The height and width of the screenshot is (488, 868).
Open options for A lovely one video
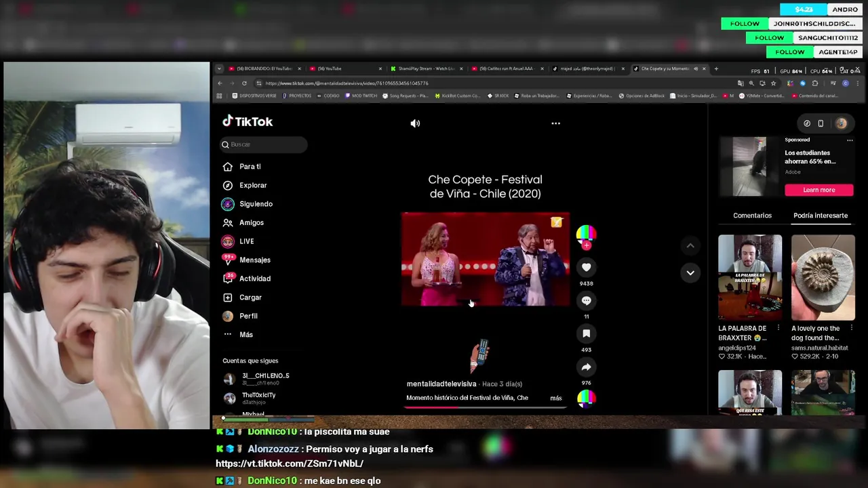tap(851, 329)
